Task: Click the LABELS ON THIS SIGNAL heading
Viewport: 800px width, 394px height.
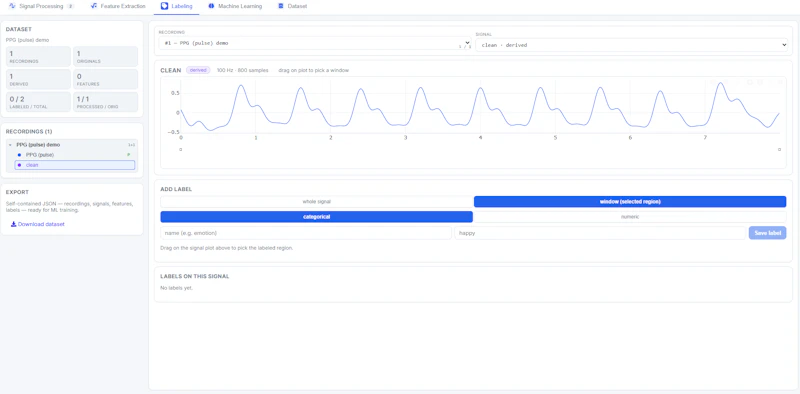Action: tap(194, 276)
